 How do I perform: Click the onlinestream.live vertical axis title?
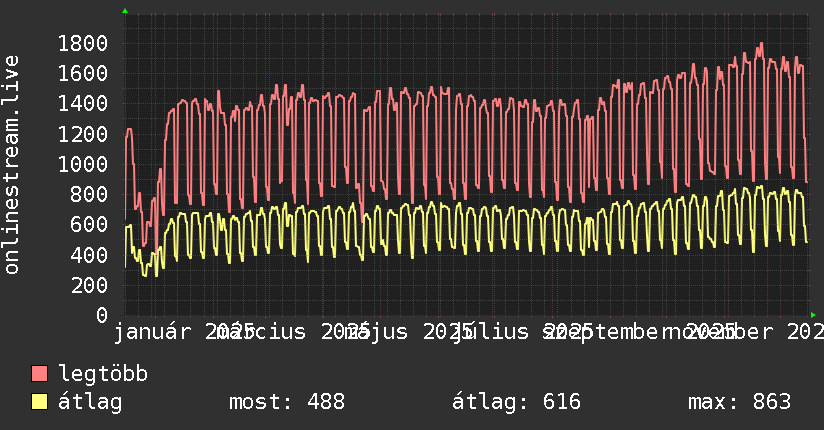pos(11,165)
